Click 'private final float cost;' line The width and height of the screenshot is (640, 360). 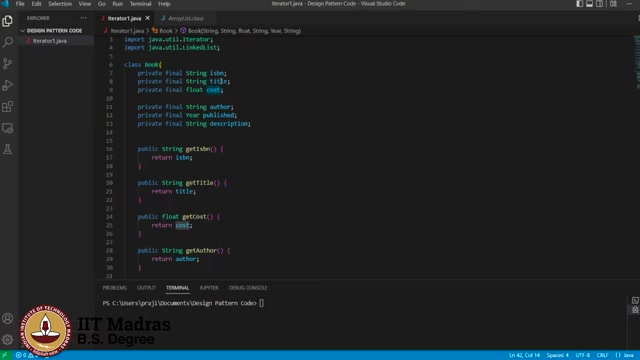[180, 90]
